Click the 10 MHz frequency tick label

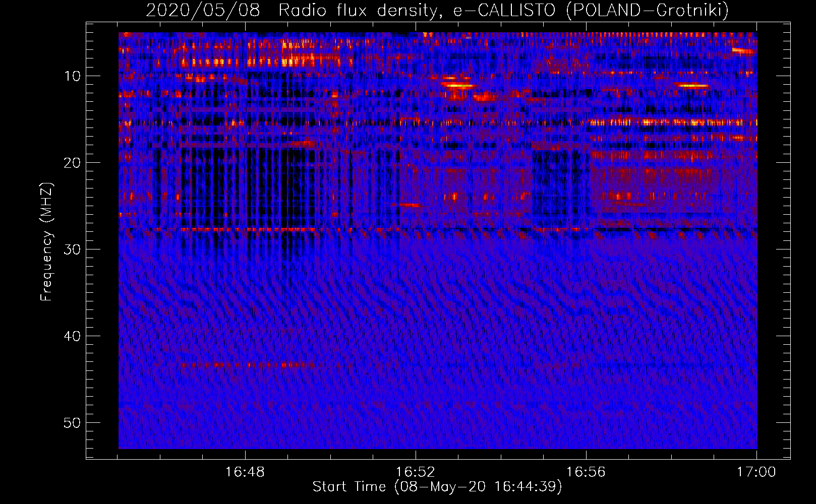point(73,76)
